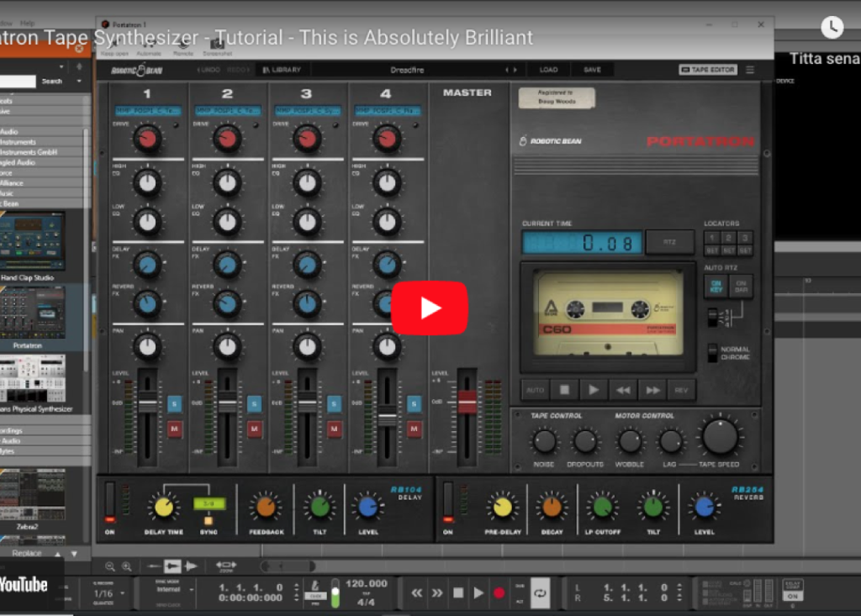Click the Wobble knob
The height and width of the screenshot is (616, 861).
[630, 441]
